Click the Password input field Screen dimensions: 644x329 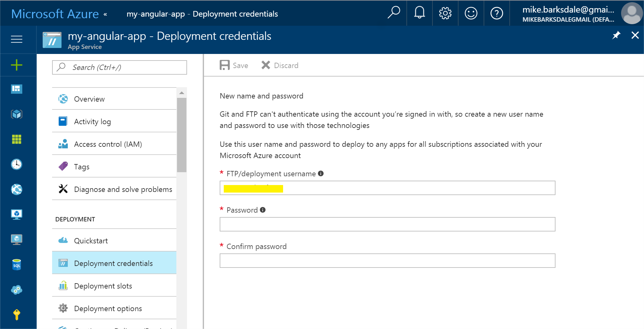click(x=387, y=224)
